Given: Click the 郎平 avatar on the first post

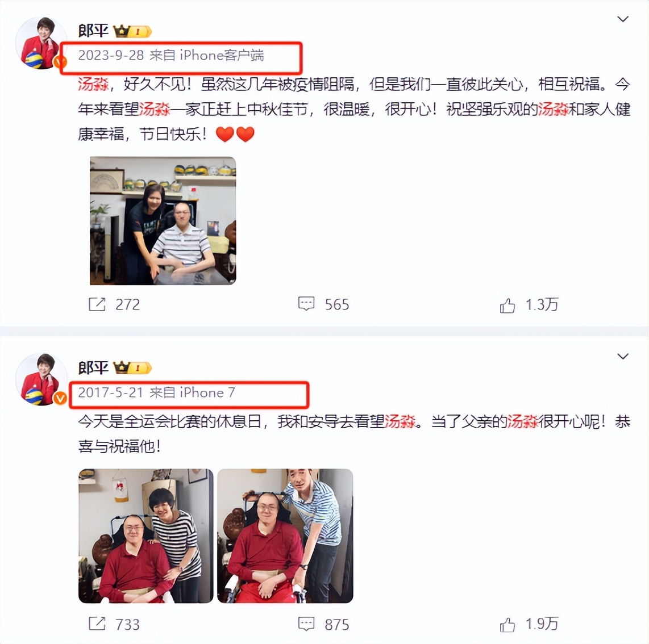Looking at the screenshot, I should click(x=41, y=43).
